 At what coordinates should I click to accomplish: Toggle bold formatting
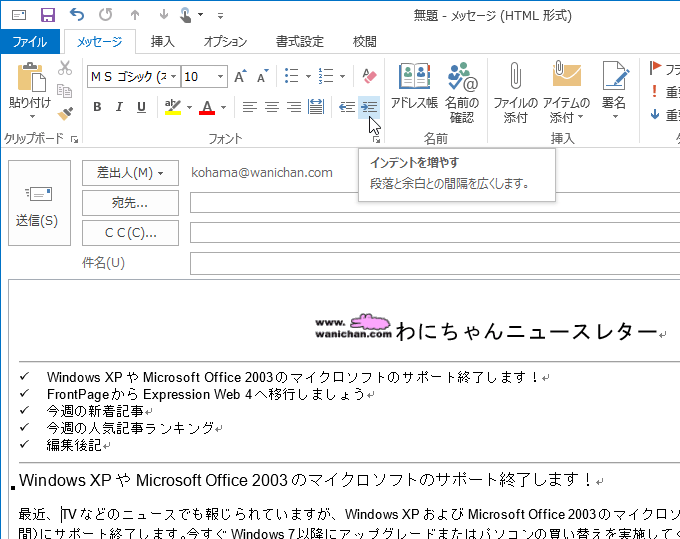pos(97,107)
